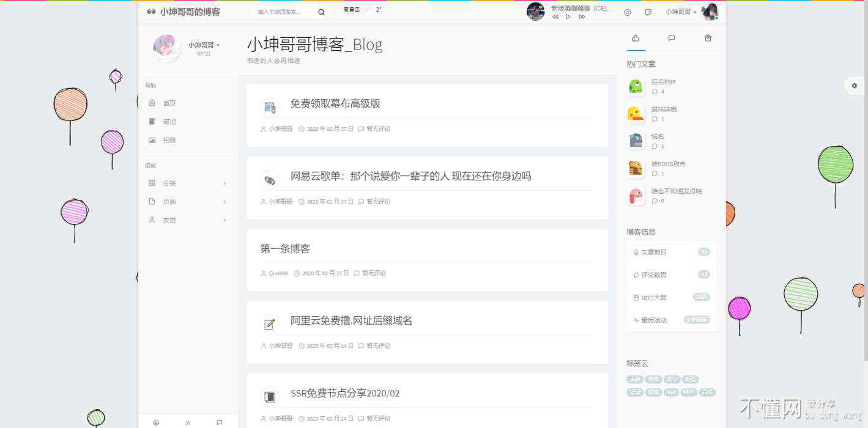This screenshot has width=868, height=428.
Task: Click the orange giraffe thumbnail for 被DDOS攻击
Action: (636, 168)
